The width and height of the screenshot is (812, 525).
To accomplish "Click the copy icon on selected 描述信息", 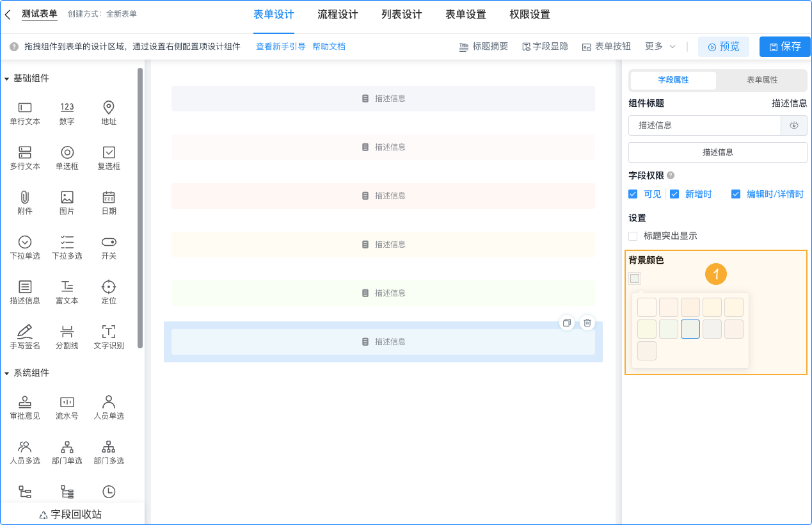I will pos(566,323).
